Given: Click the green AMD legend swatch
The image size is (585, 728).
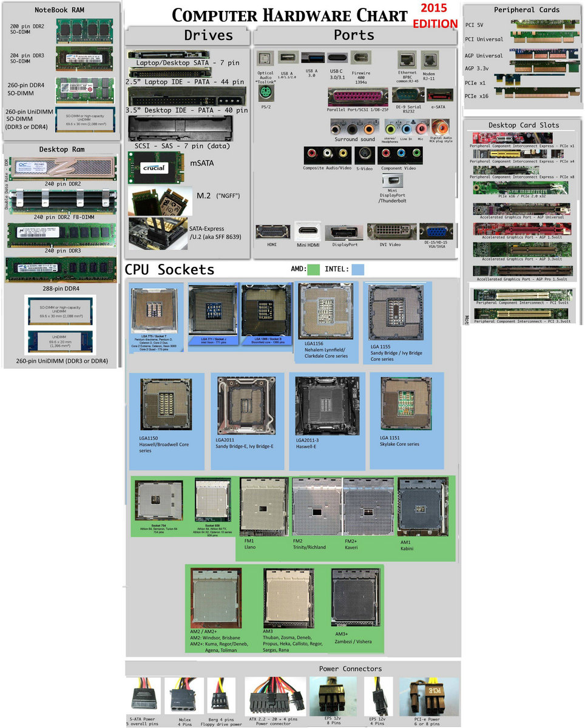Looking at the screenshot, I should coord(313,269).
